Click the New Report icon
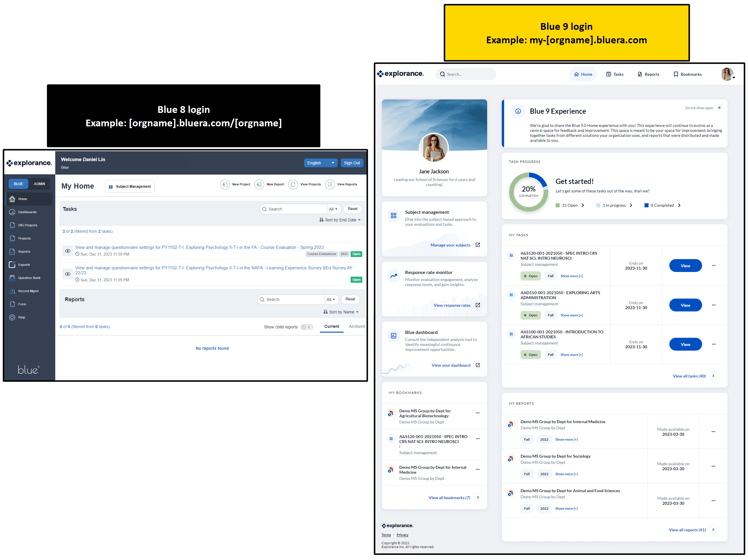Viewport: 748px width, 560px height. 259,185
